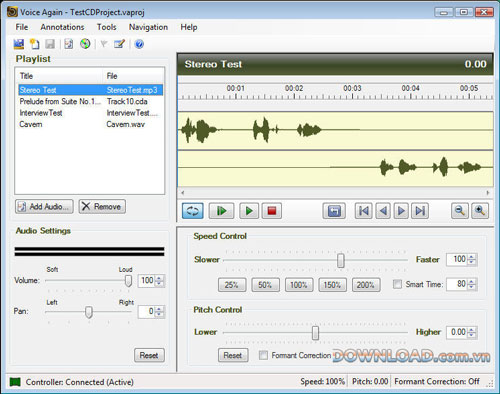Decrease the Pitch value with the down stepper

tap(471, 335)
